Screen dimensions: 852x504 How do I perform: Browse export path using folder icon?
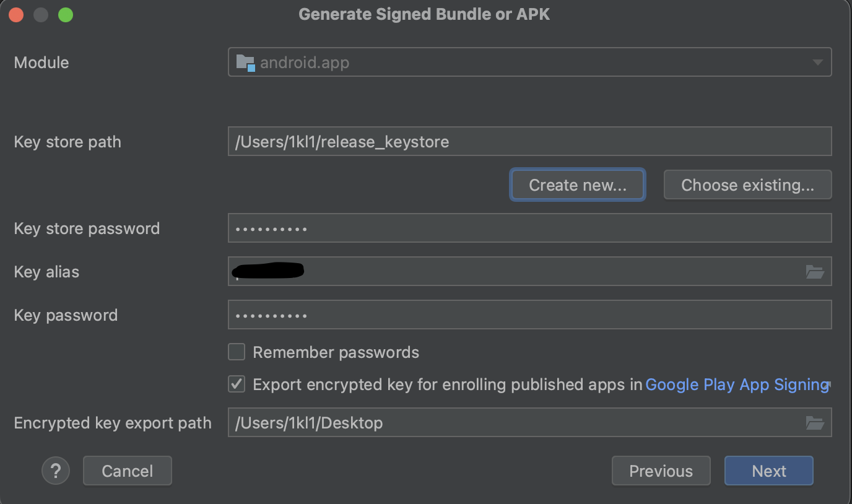coord(815,423)
